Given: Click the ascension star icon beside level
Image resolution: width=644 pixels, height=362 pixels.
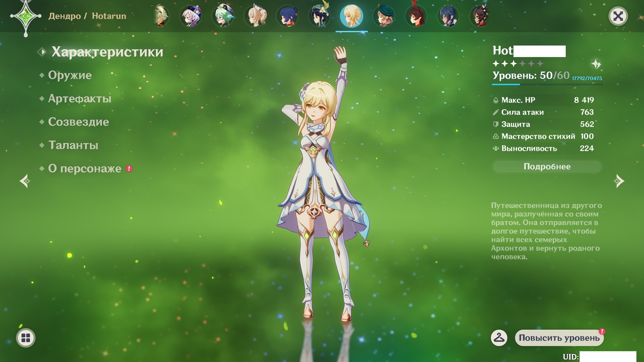Looking at the screenshot, I should [x=596, y=64].
